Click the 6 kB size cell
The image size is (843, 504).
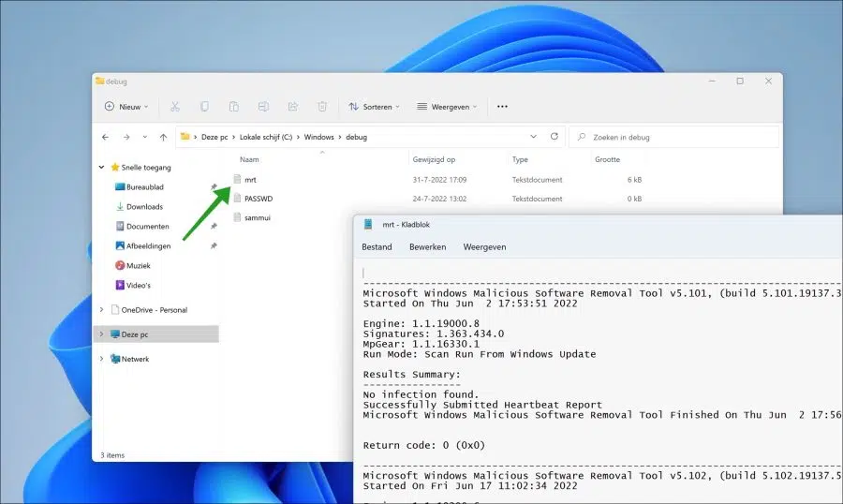(x=634, y=180)
